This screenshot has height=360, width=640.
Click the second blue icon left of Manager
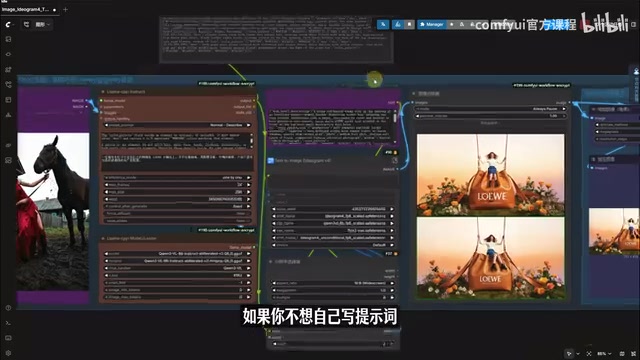pos(398,24)
